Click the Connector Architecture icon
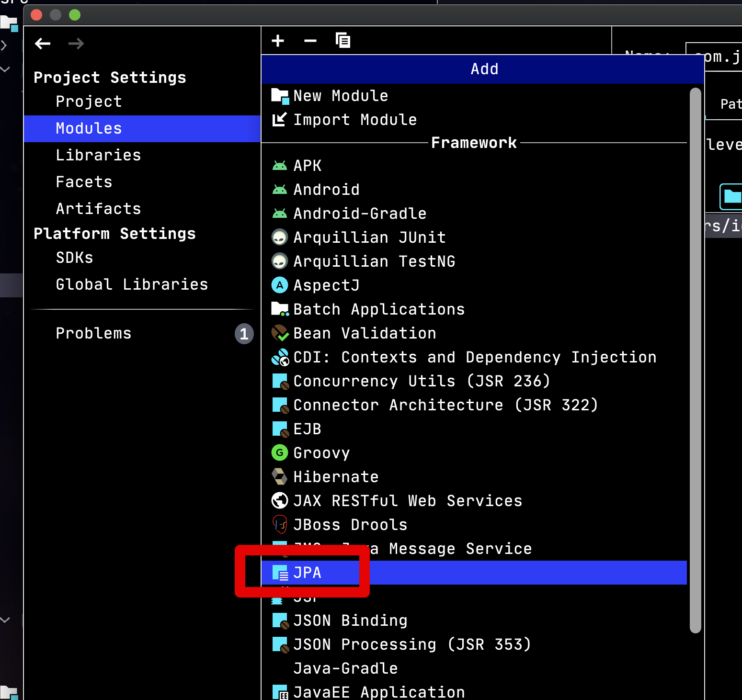Viewport: 742px width, 700px height. coord(280,406)
